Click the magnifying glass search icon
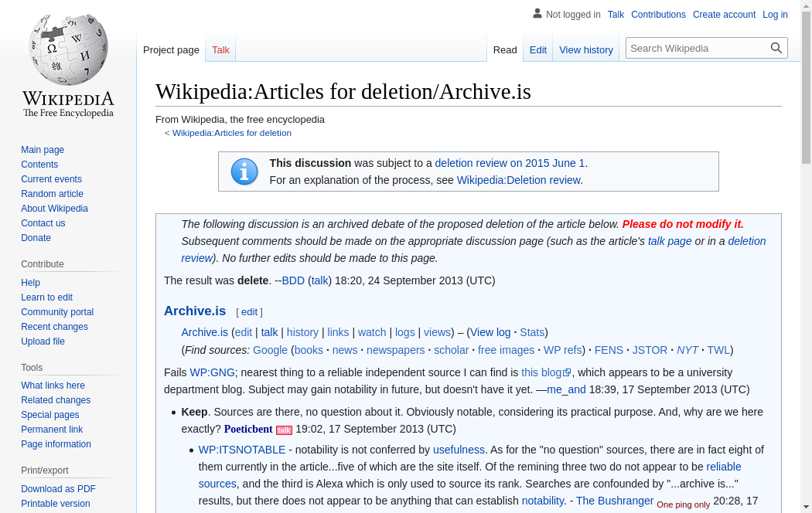This screenshot has width=812, height=513. pos(776,48)
